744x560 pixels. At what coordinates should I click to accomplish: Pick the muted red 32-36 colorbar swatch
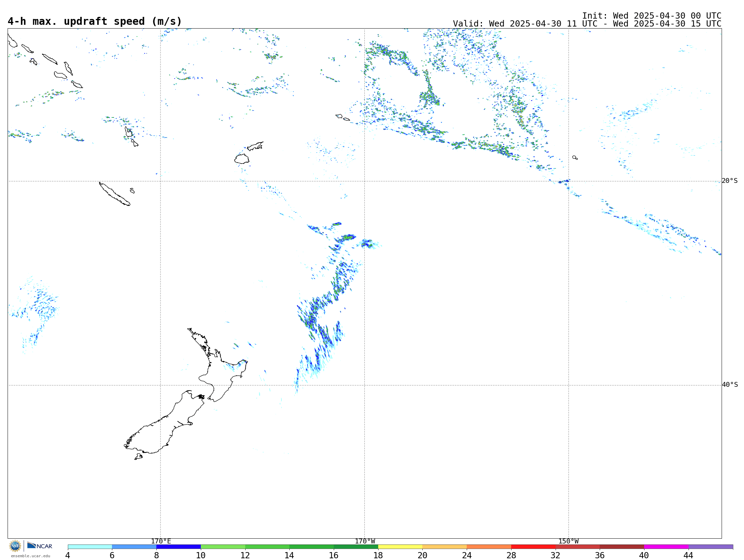pos(578,547)
